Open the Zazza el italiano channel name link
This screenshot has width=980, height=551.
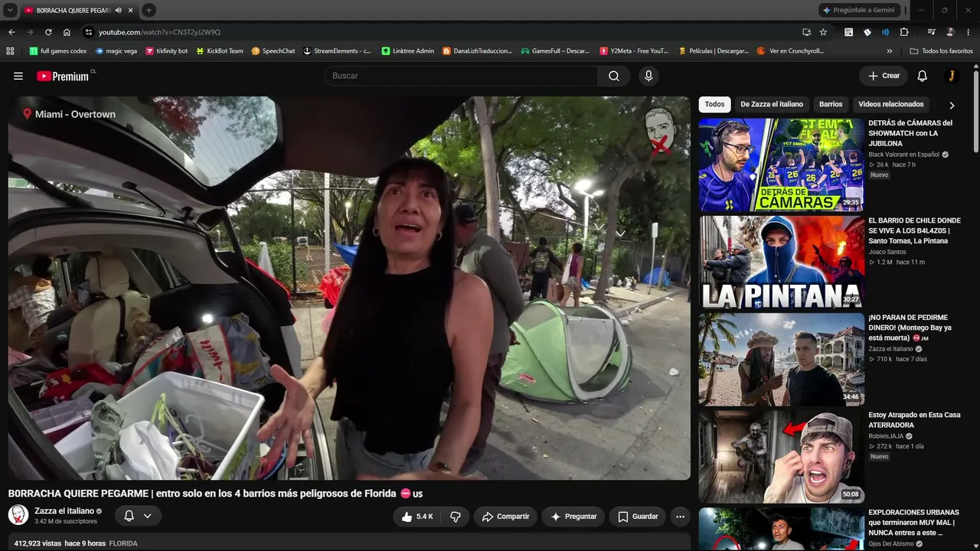click(64, 511)
